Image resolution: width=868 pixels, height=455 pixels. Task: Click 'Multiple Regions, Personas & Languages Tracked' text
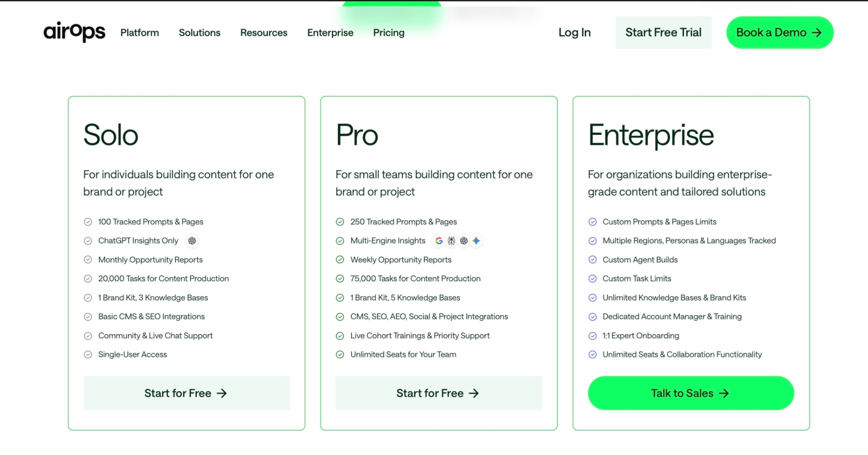click(x=689, y=241)
